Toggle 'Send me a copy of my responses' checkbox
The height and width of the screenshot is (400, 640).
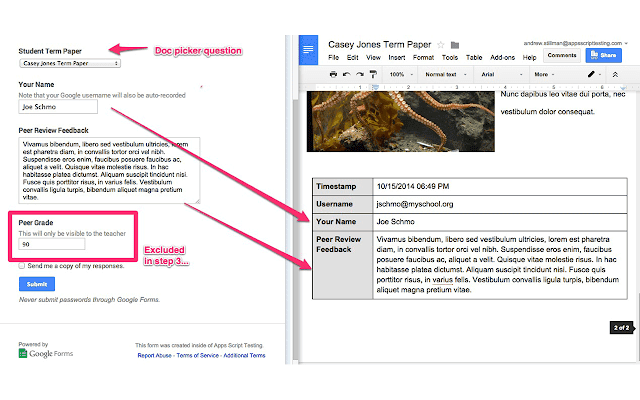pyautogui.click(x=22, y=266)
